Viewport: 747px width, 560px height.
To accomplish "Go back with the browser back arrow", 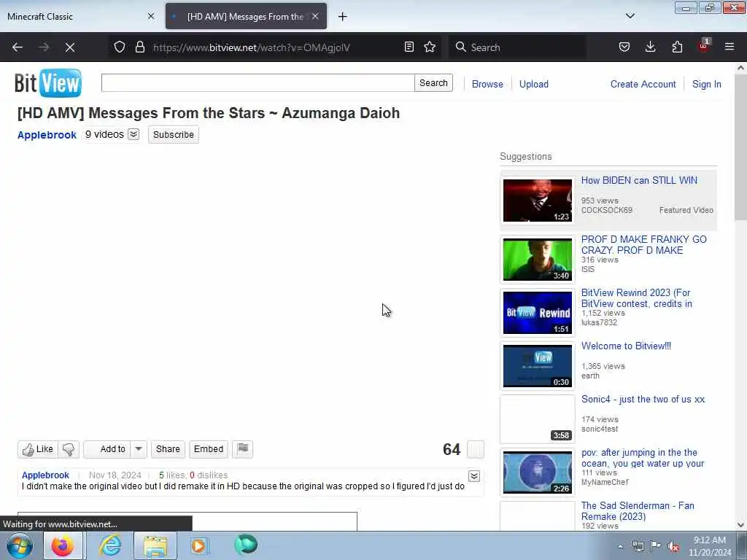I will coord(18,47).
